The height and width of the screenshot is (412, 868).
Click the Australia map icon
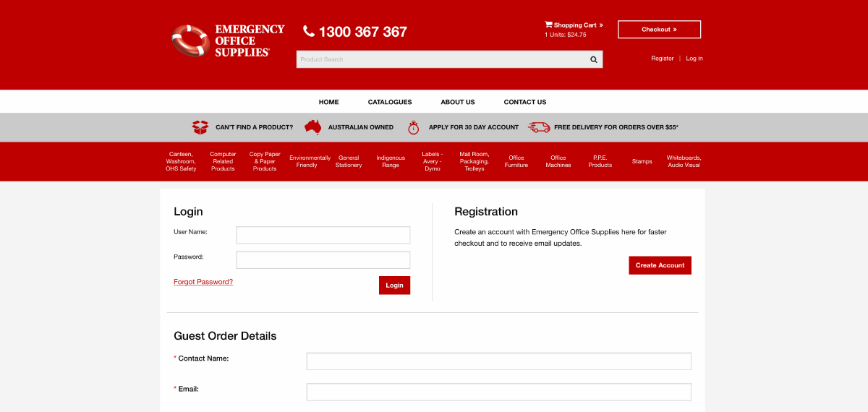coord(312,126)
